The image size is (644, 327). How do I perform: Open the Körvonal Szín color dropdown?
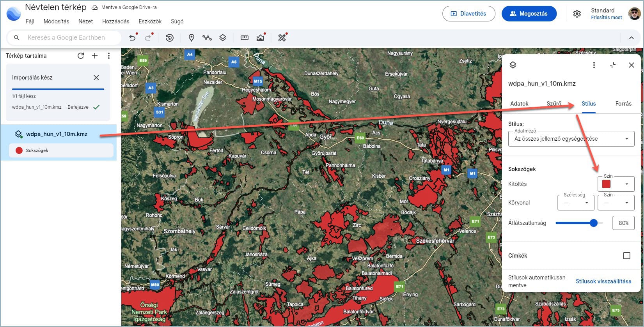click(x=616, y=203)
